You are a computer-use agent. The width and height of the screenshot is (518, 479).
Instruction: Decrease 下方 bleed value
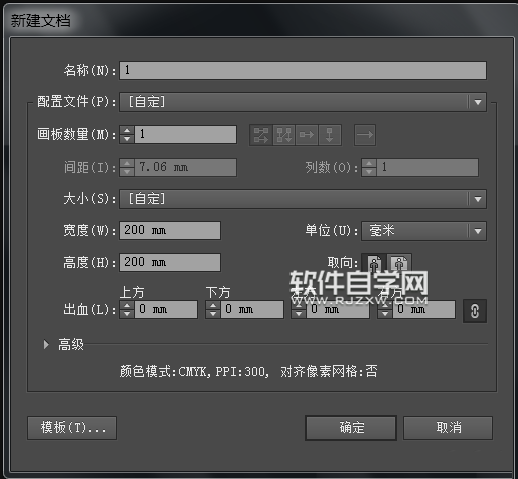(213, 314)
